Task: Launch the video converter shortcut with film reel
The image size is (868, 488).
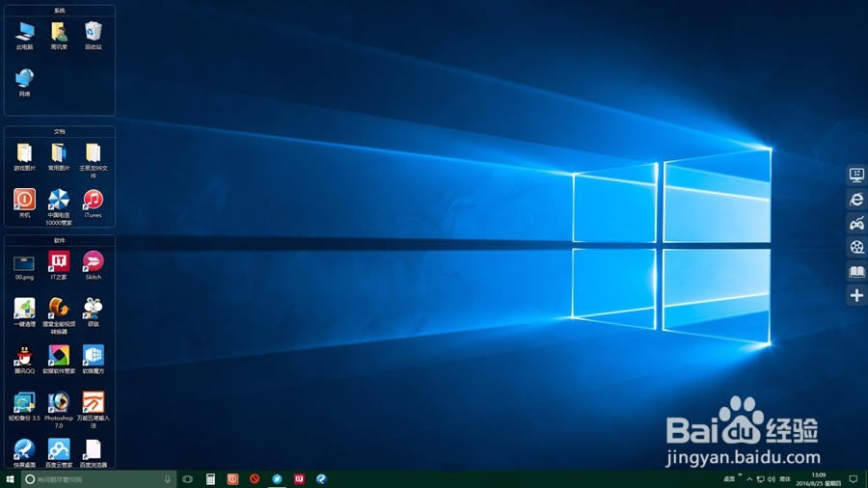Action: click(59, 316)
